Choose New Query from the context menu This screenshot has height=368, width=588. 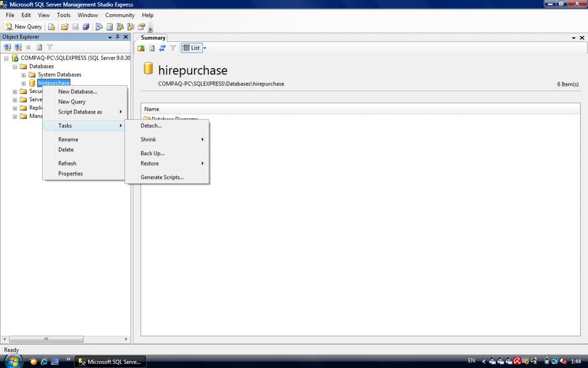coord(85,102)
